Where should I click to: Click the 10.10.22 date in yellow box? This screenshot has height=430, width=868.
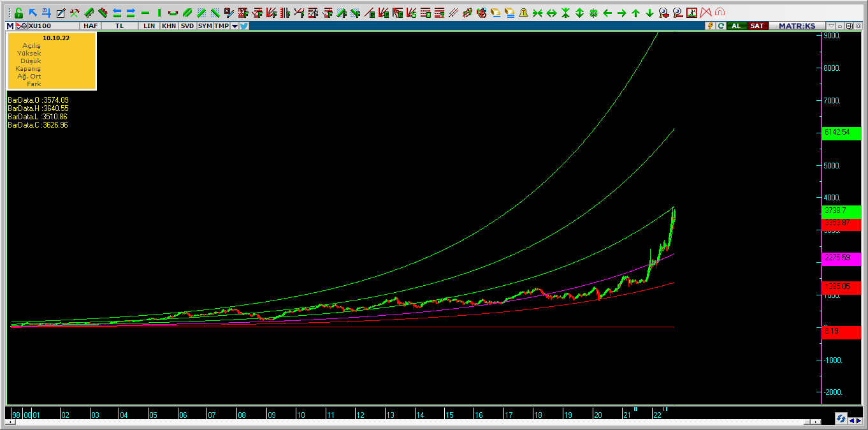pos(56,38)
